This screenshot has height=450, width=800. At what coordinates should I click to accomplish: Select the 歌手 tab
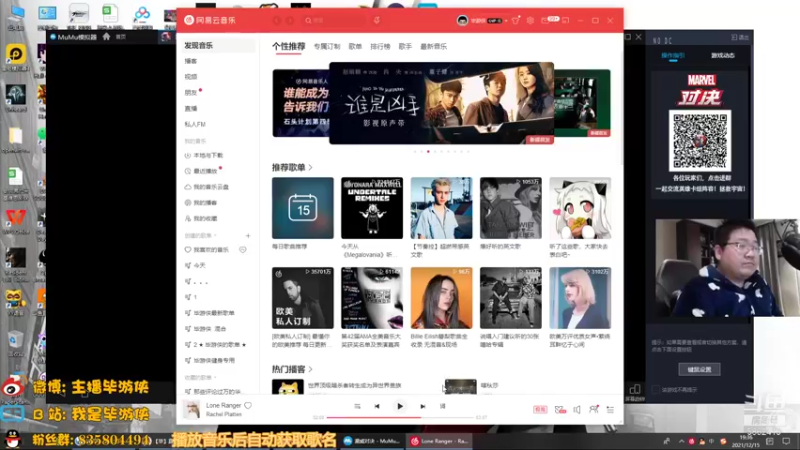(x=405, y=46)
